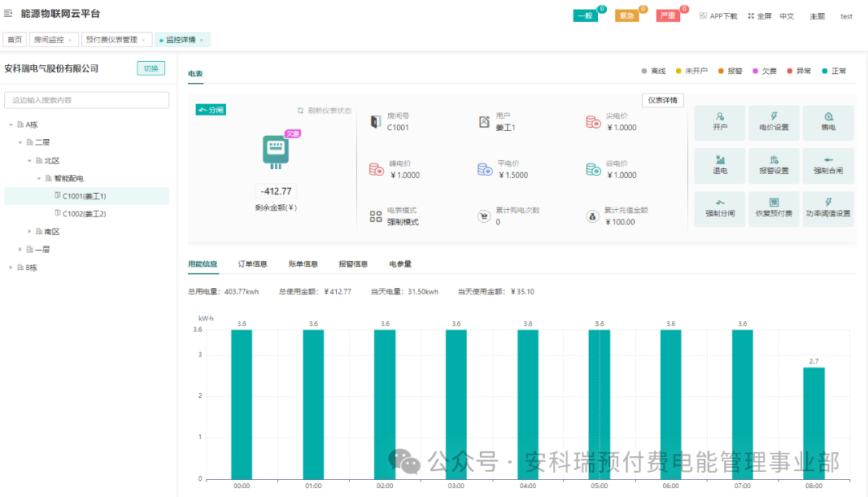Expand the 一层 tree node
The image size is (868, 497).
[20, 249]
